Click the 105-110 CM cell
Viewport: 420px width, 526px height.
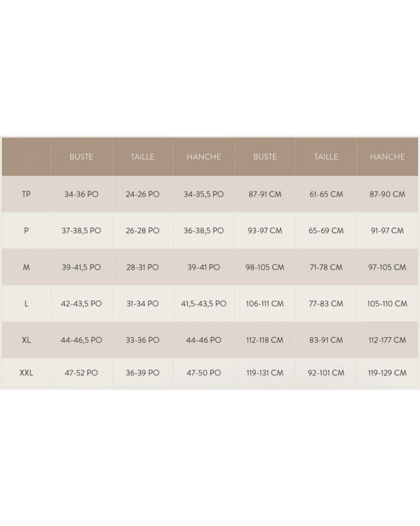pos(387,304)
